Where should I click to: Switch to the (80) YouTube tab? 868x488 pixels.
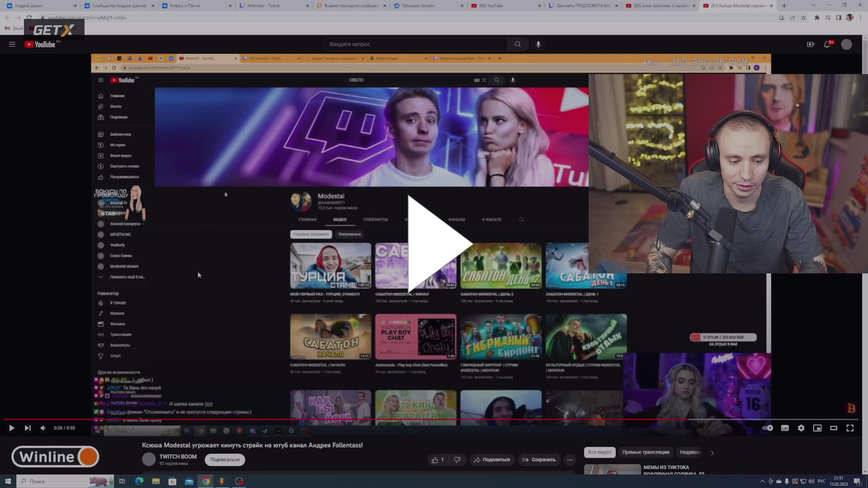pos(505,6)
